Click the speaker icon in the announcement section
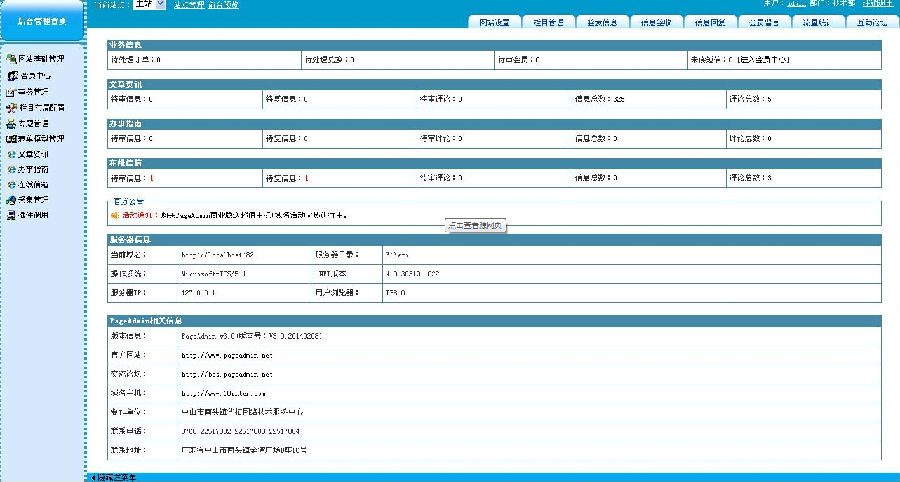Image resolution: width=900 pixels, height=482 pixels. tap(115, 215)
